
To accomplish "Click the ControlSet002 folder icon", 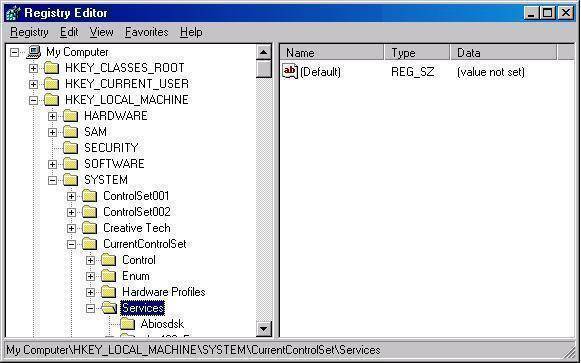I will coord(89,212).
